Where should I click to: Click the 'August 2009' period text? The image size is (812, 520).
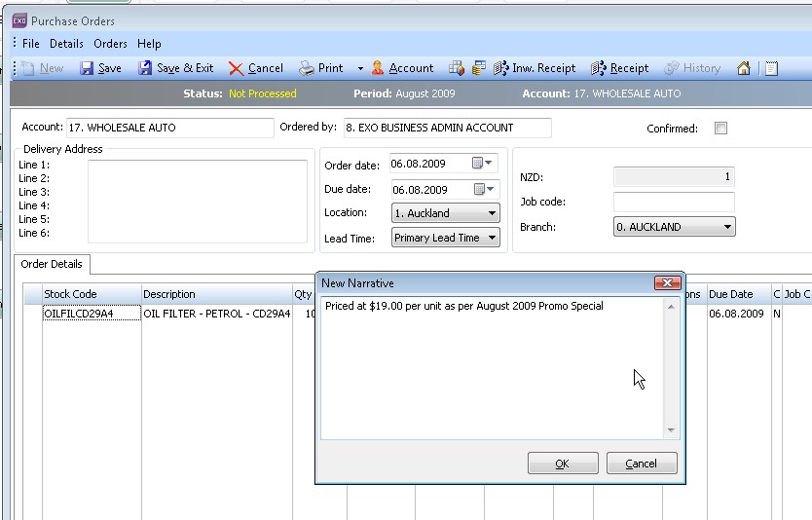pos(425,93)
